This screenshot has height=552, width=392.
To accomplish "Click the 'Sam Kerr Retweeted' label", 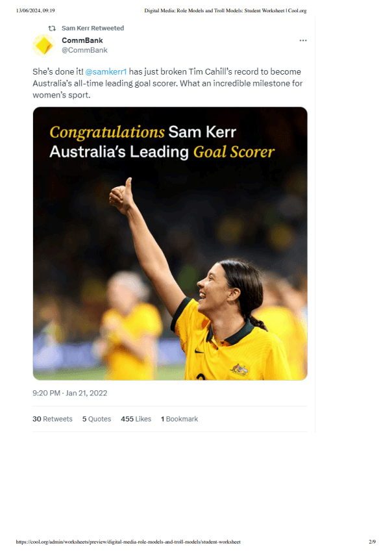I will point(92,29).
